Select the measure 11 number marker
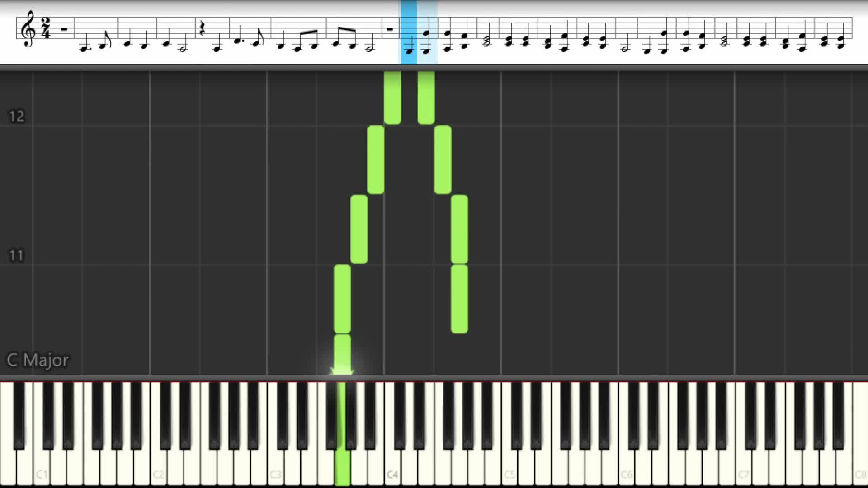 [16, 256]
